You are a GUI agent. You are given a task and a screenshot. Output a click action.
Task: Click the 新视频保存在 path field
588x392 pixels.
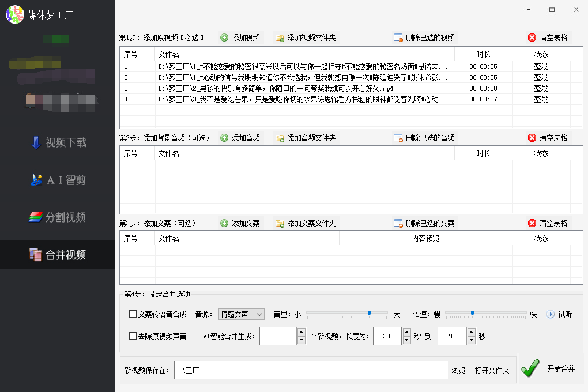tap(311, 370)
